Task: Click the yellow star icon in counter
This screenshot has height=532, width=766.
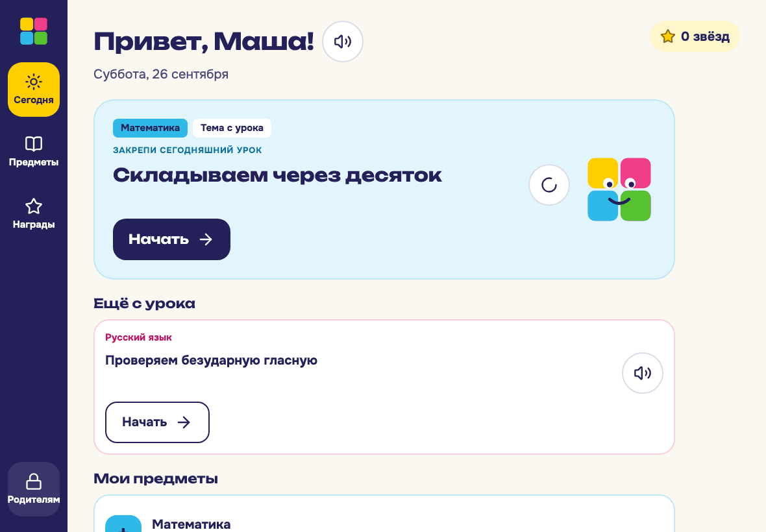Action: 668,36
